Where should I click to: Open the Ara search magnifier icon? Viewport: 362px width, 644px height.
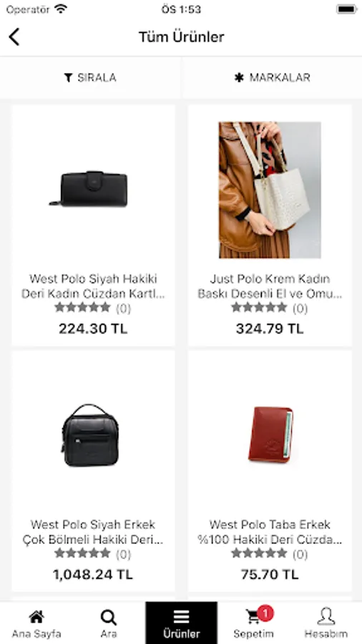tap(108, 618)
